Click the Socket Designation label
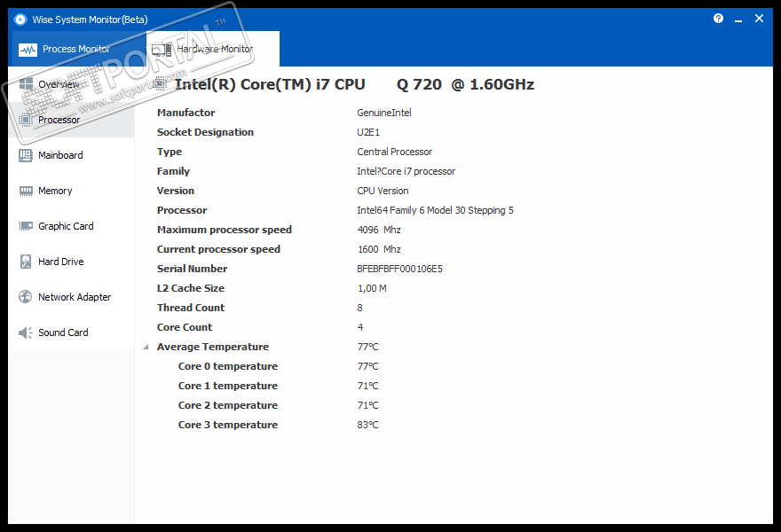Viewport: 781px width, 532px height. (x=205, y=132)
